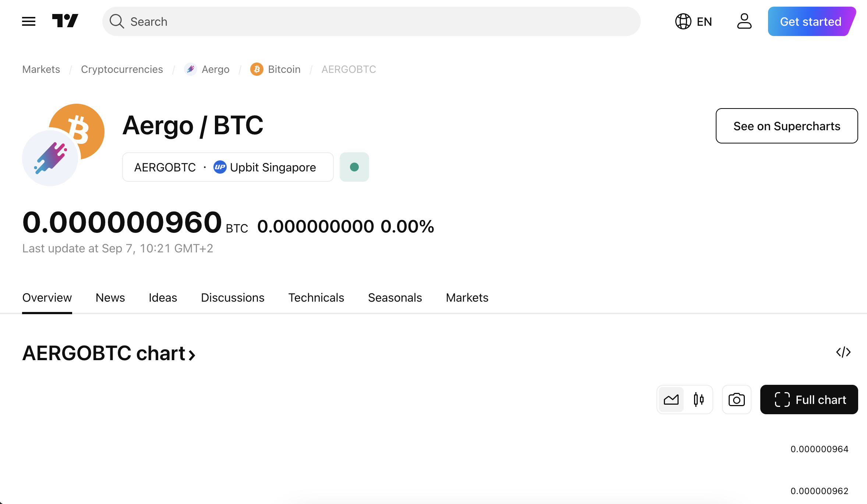Open Cryptocurrencies breadcrumb link
The image size is (867, 504).
[x=122, y=69]
